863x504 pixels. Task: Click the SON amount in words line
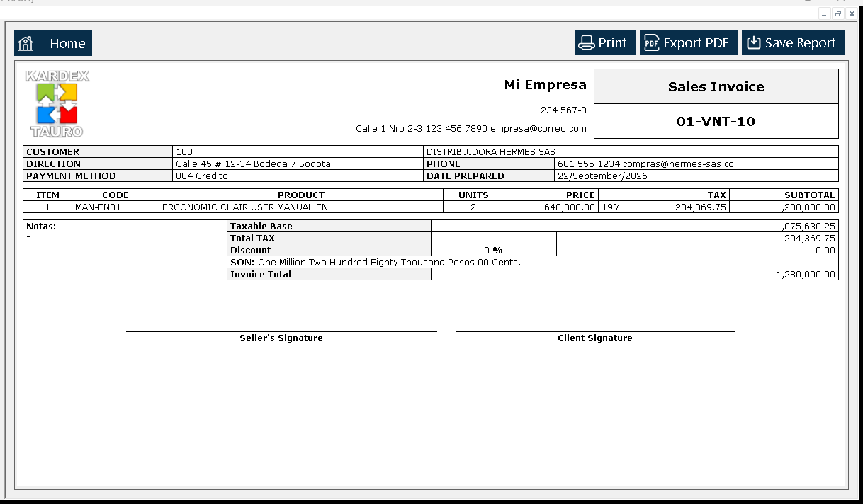[376, 263]
